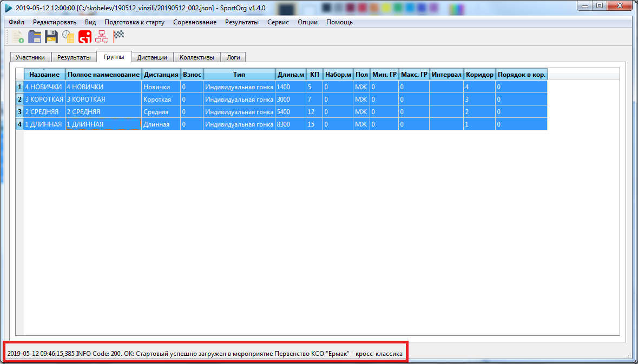Select the Группы tab
638x364 pixels.
click(x=114, y=57)
